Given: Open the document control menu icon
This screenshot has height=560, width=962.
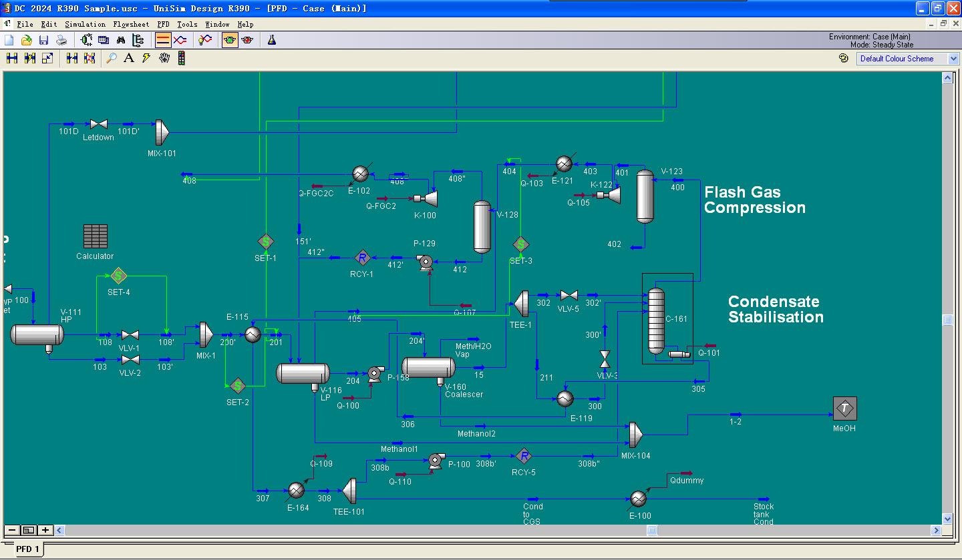Looking at the screenshot, I should click(x=7, y=24).
